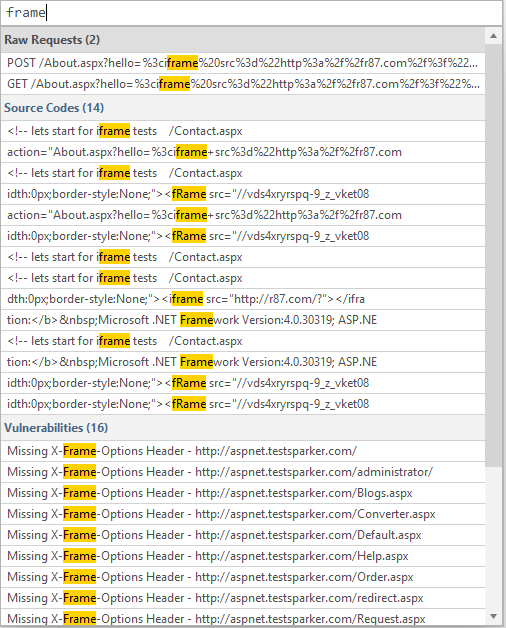The height and width of the screenshot is (628, 506).
Task: Open Missing X-Frame-Options for Converter.aspx
Action: pos(243,514)
